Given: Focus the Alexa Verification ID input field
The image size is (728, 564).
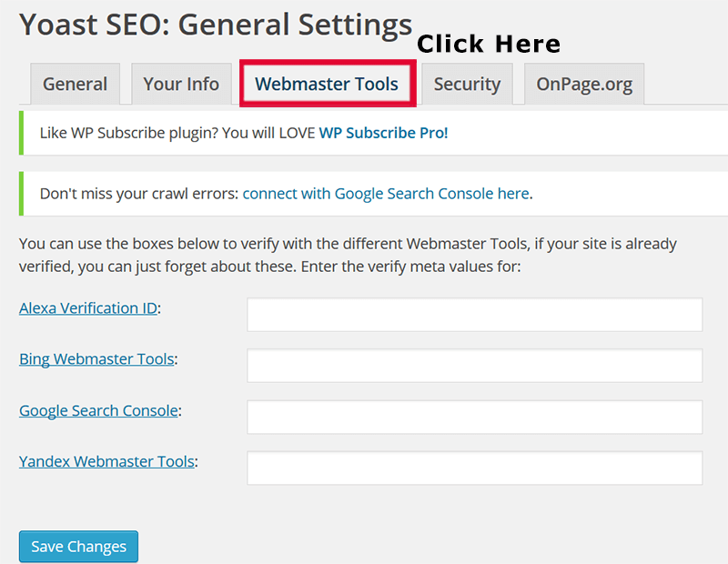Looking at the screenshot, I should [x=474, y=315].
